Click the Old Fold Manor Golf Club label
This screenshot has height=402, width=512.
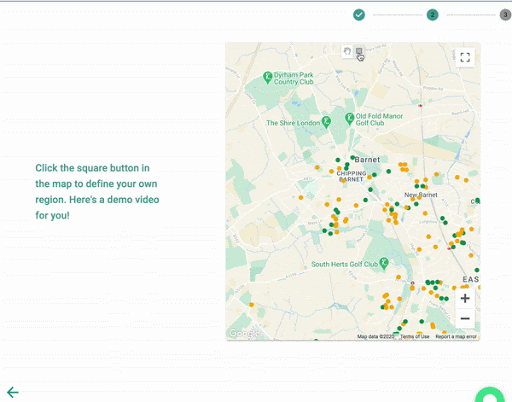click(379, 119)
